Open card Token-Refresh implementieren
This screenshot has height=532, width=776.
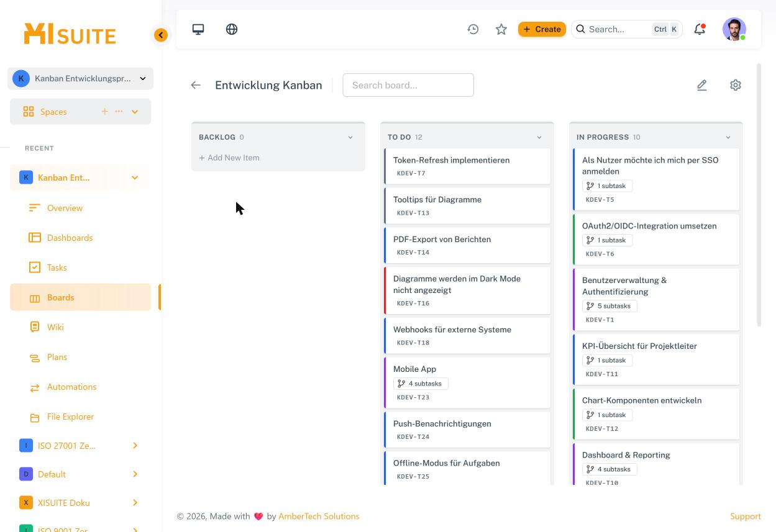coord(467,166)
